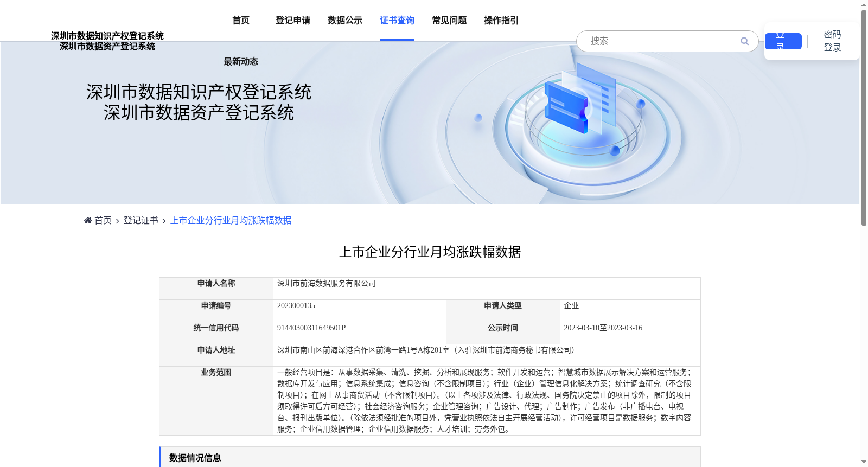
Task: Click the 申请人名称 label cell
Action: tap(216, 289)
